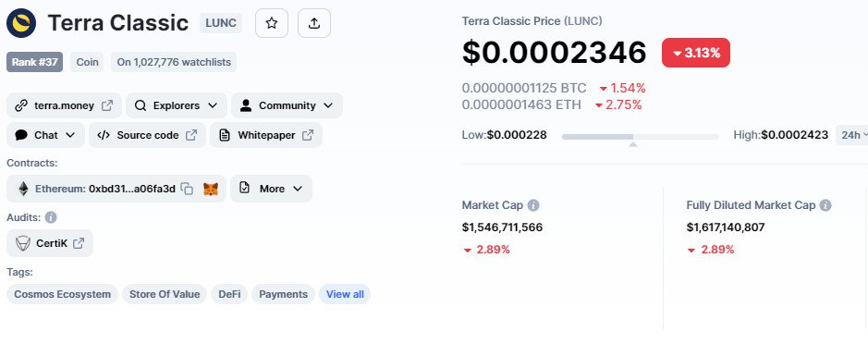The image size is (868, 344).
Task: Click View all tags
Action: pos(345,294)
